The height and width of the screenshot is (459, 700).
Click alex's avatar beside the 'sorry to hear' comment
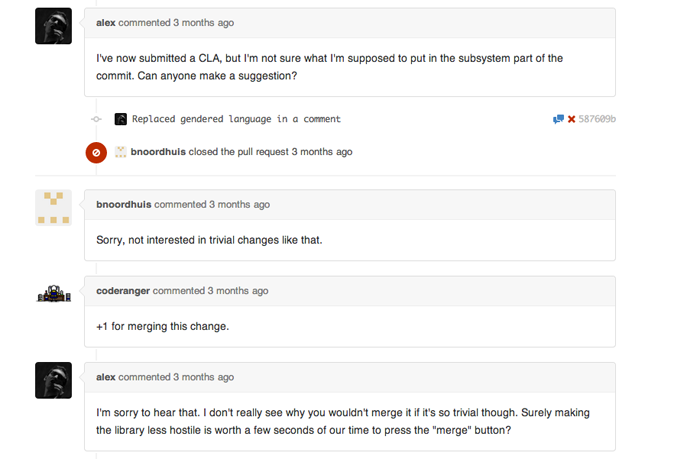coord(53,380)
